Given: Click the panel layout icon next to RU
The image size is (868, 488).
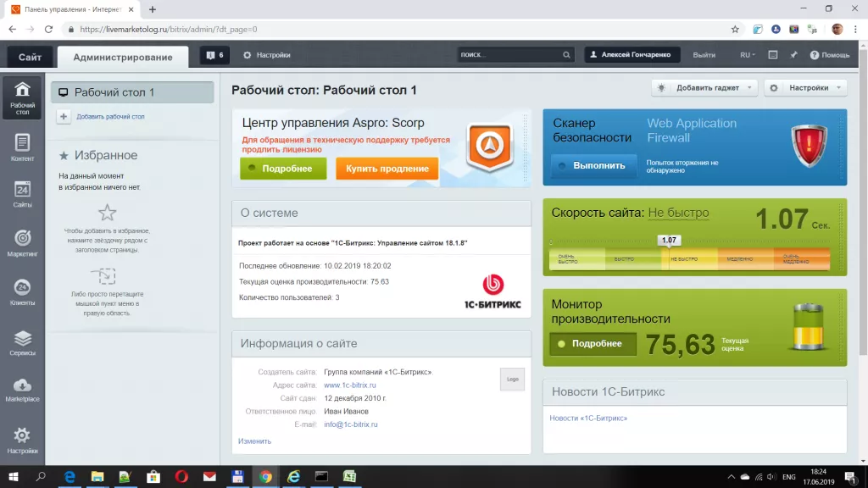Looking at the screenshot, I should point(773,55).
